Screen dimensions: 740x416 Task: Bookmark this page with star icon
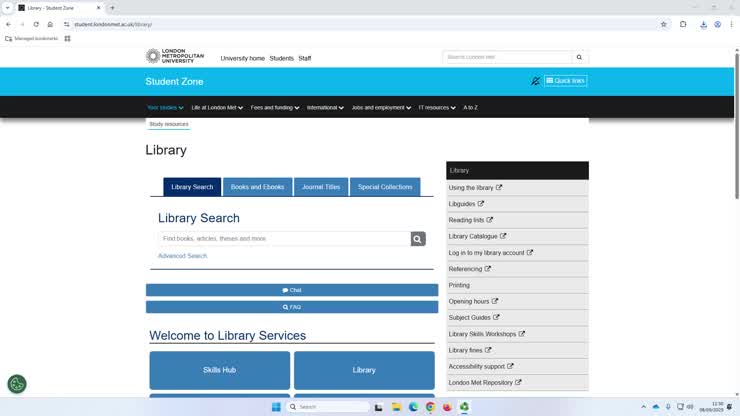click(x=664, y=25)
